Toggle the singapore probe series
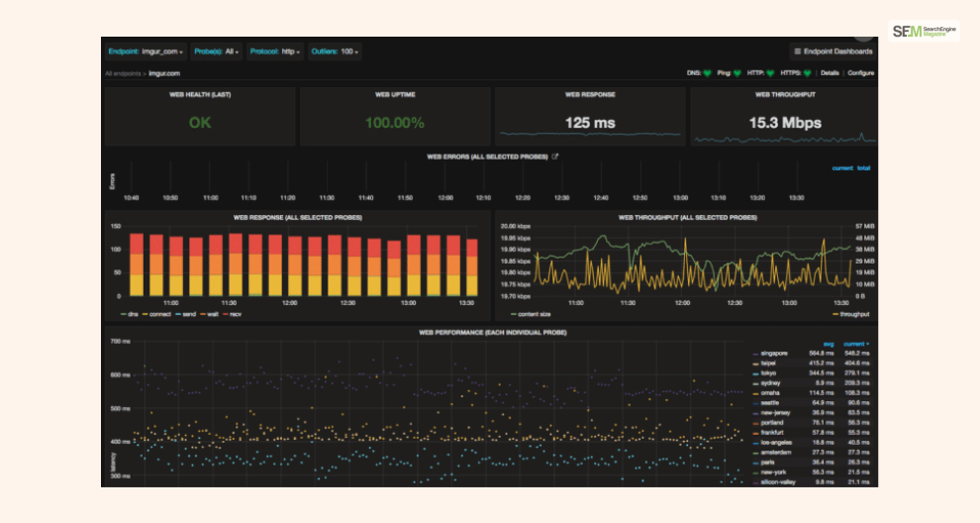This screenshot has height=523, width=980. click(774, 354)
